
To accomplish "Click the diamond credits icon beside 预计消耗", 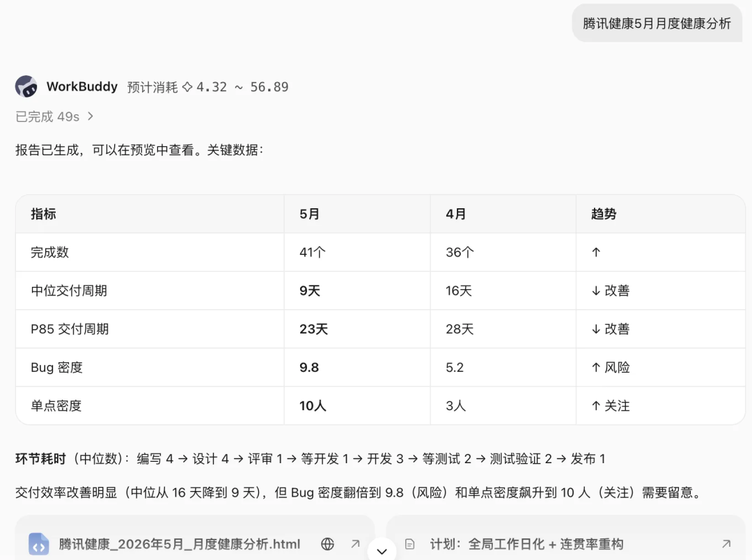I will [x=187, y=87].
